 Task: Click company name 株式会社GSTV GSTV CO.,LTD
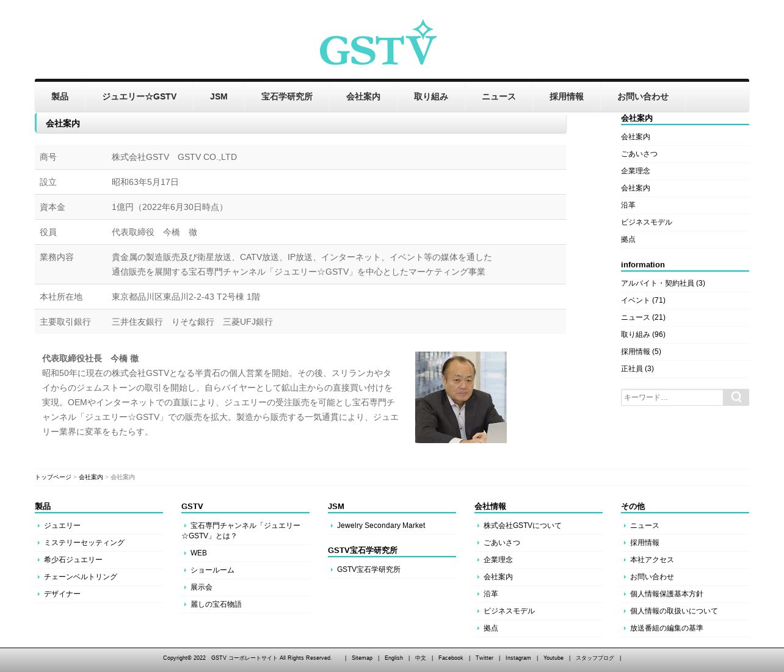click(174, 157)
